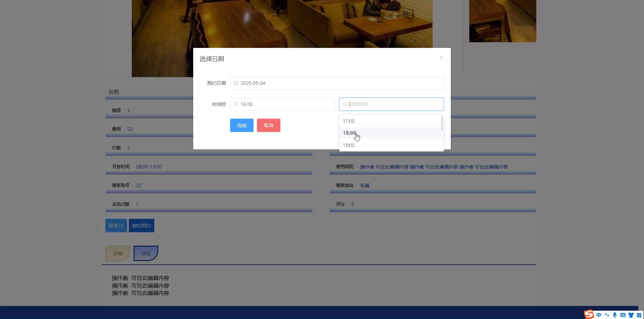
Task: Select the small cafe thumbnail on the right
Action: coord(502,21)
